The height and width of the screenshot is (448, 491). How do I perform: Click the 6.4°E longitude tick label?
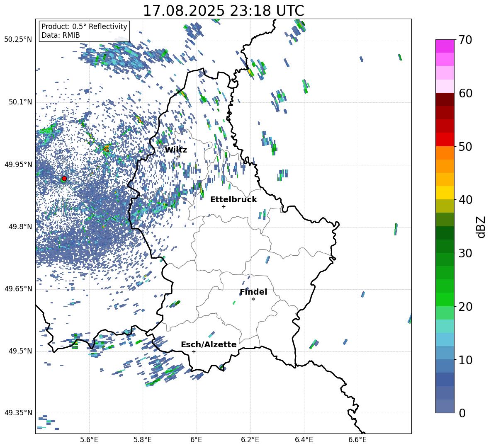click(304, 440)
